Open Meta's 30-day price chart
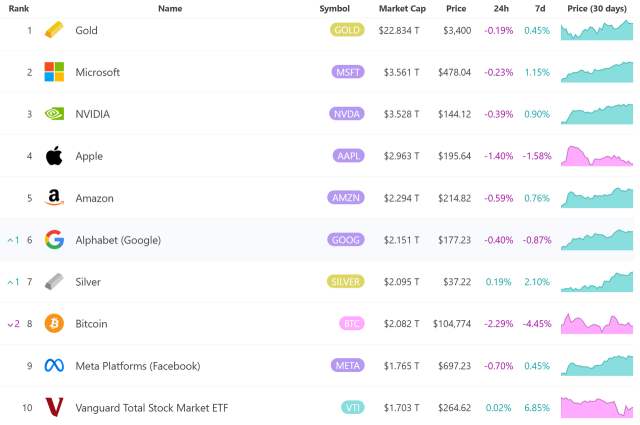 pyautogui.click(x=597, y=365)
